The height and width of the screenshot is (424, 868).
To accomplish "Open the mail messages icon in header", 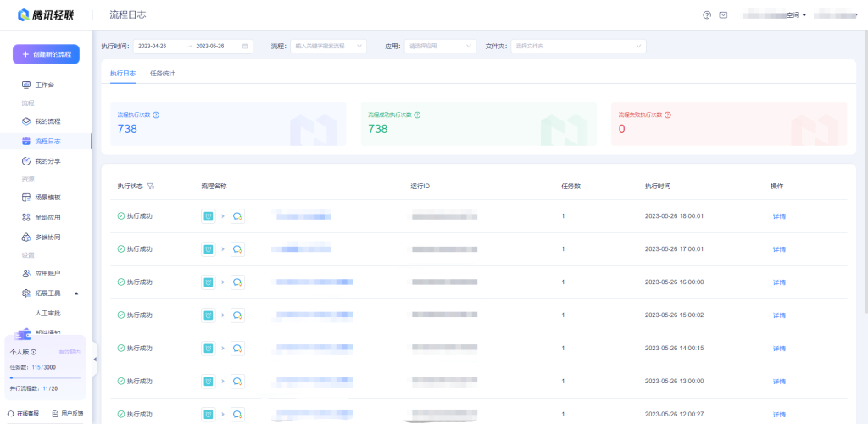I will [723, 15].
